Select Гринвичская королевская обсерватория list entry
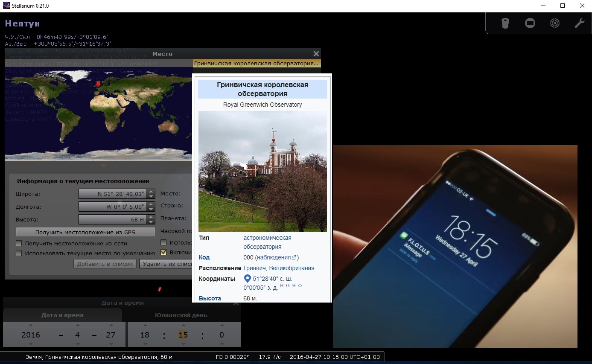The width and height of the screenshot is (592, 364). (257, 64)
